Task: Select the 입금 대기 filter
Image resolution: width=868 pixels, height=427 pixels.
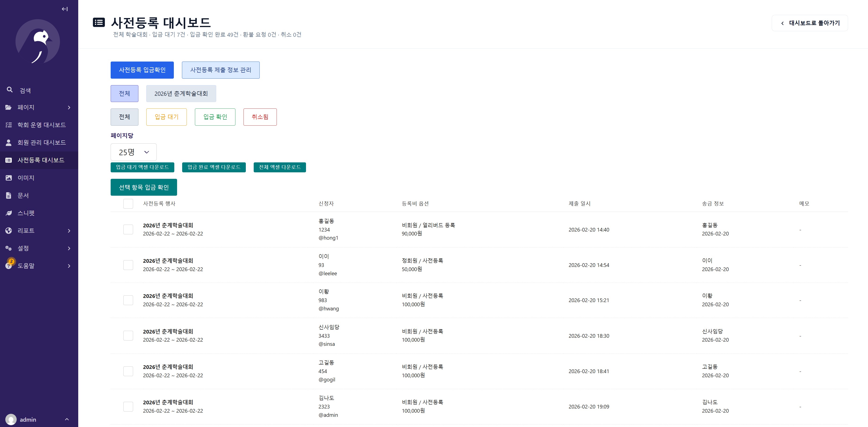Action: pos(166,117)
